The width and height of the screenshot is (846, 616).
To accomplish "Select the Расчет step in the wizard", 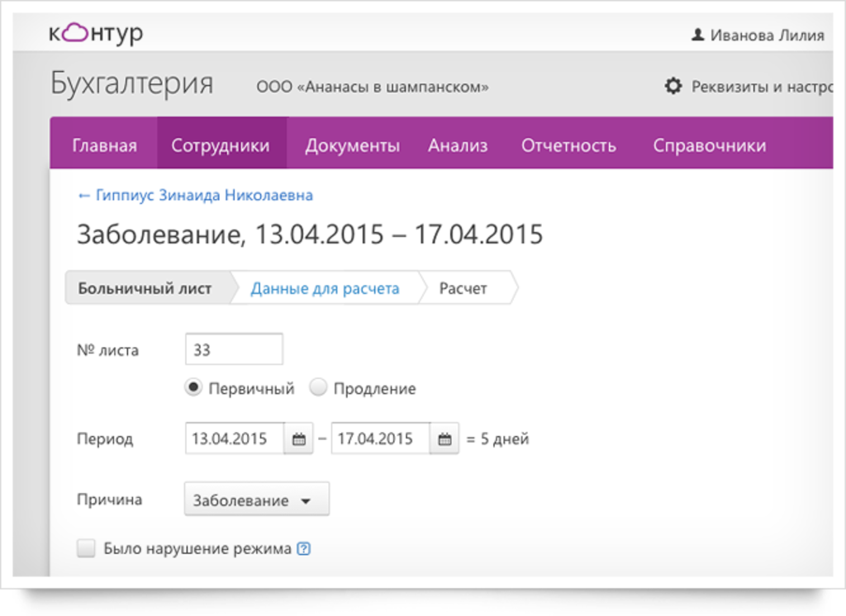I will pyautogui.click(x=463, y=289).
